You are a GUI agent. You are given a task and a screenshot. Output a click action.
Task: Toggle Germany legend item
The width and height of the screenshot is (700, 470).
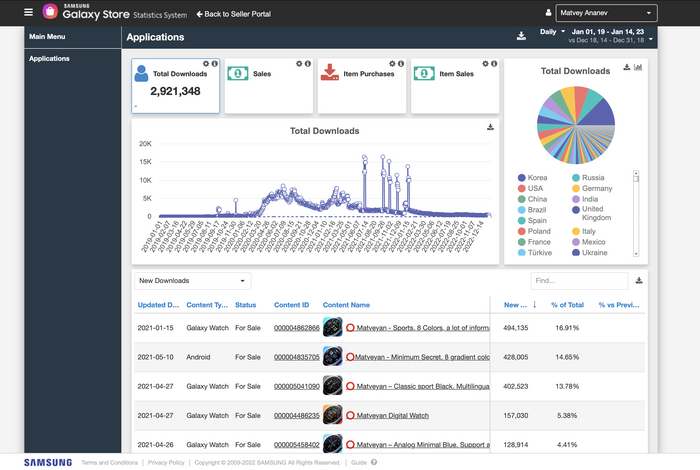pyautogui.click(x=592, y=188)
